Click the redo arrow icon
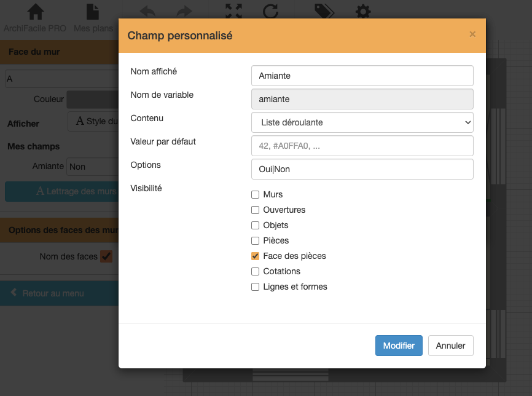The height and width of the screenshot is (396, 532). click(x=184, y=12)
